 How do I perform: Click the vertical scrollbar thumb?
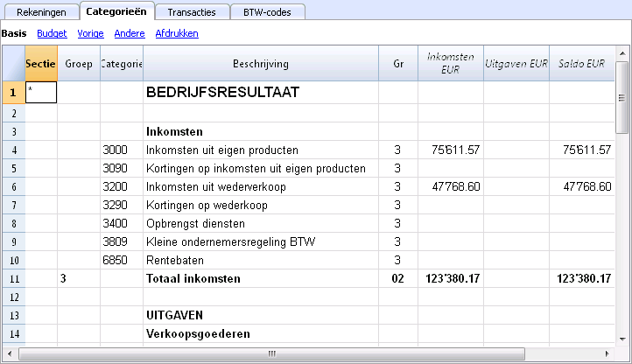click(x=622, y=97)
